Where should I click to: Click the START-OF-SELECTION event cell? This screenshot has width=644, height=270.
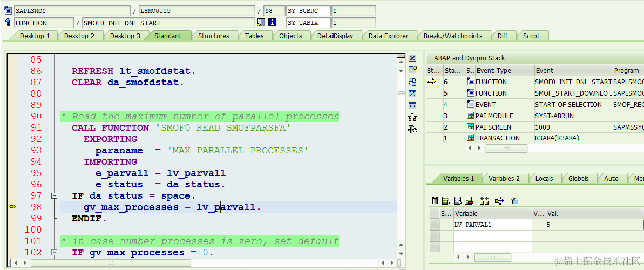click(x=573, y=104)
